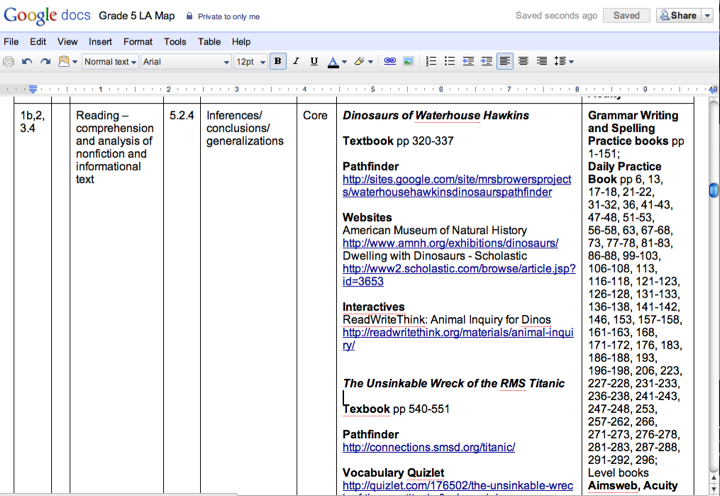Click the Undo arrow icon
This screenshot has height=496, width=720.
tap(27, 61)
